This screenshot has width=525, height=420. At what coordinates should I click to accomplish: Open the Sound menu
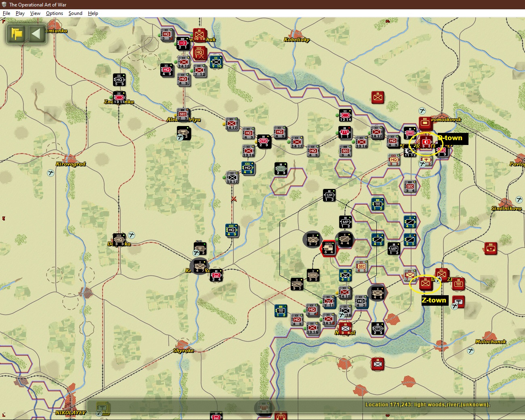(75, 13)
